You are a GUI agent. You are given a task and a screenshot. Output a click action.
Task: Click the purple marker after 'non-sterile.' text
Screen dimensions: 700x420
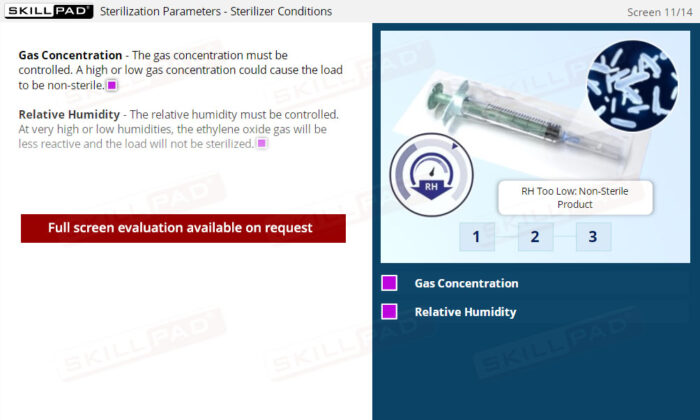tap(112, 85)
